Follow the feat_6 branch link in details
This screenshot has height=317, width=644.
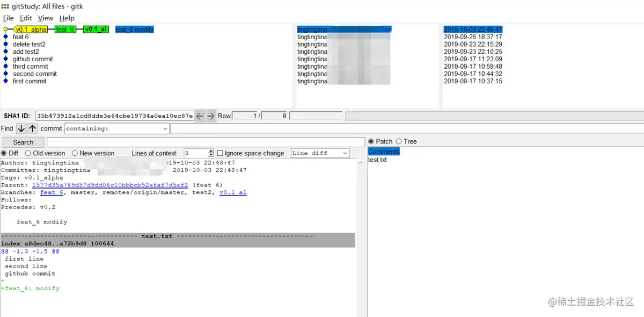click(52, 192)
